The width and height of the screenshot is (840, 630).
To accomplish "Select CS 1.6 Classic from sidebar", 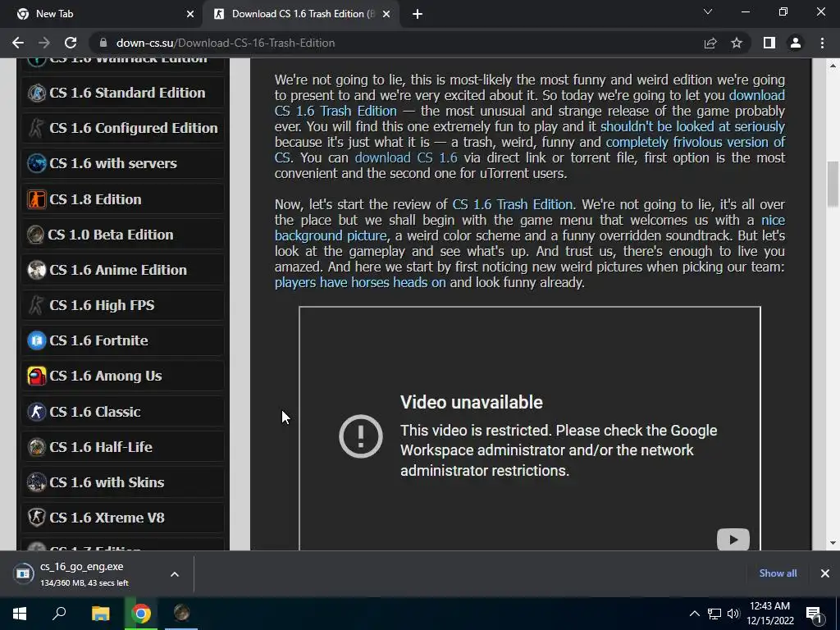I will [95, 412].
